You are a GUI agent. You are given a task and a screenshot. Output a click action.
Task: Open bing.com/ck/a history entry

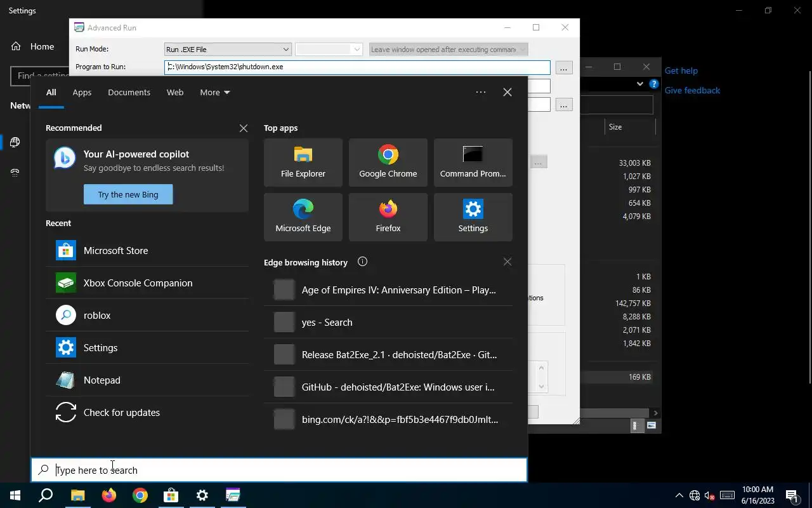[388, 419]
